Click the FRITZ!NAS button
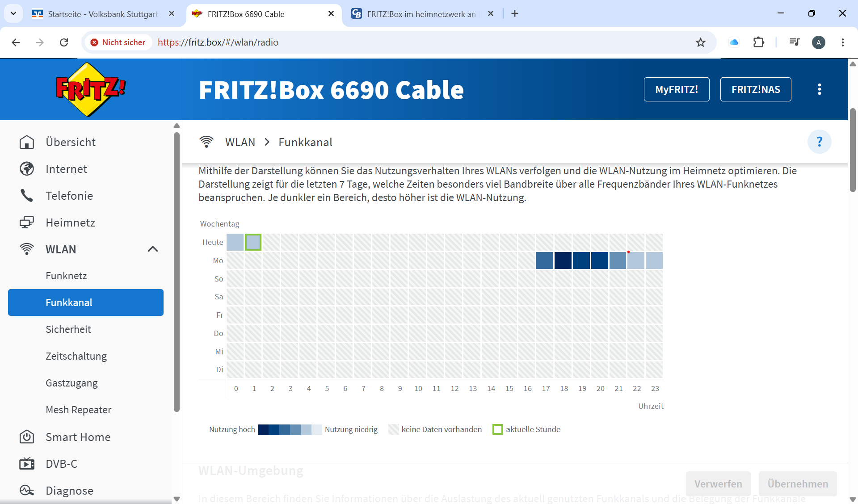The width and height of the screenshot is (858, 504). pyautogui.click(x=756, y=89)
